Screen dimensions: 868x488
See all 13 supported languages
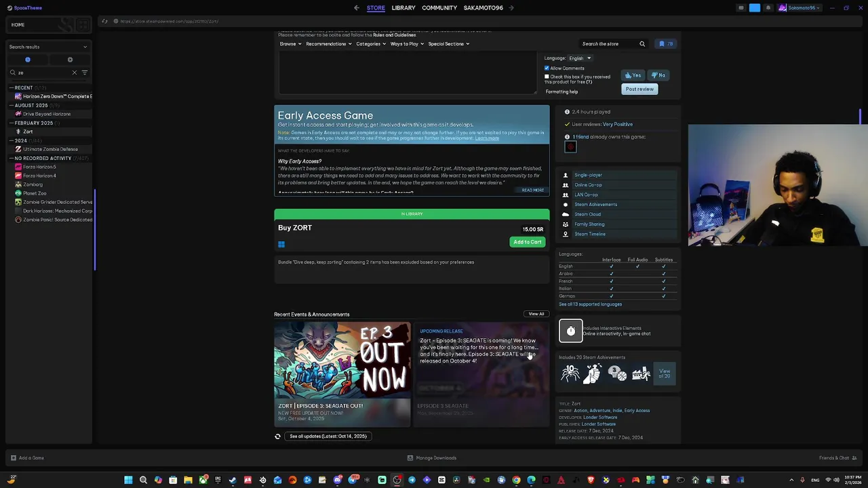pyautogui.click(x=590, y=304)
